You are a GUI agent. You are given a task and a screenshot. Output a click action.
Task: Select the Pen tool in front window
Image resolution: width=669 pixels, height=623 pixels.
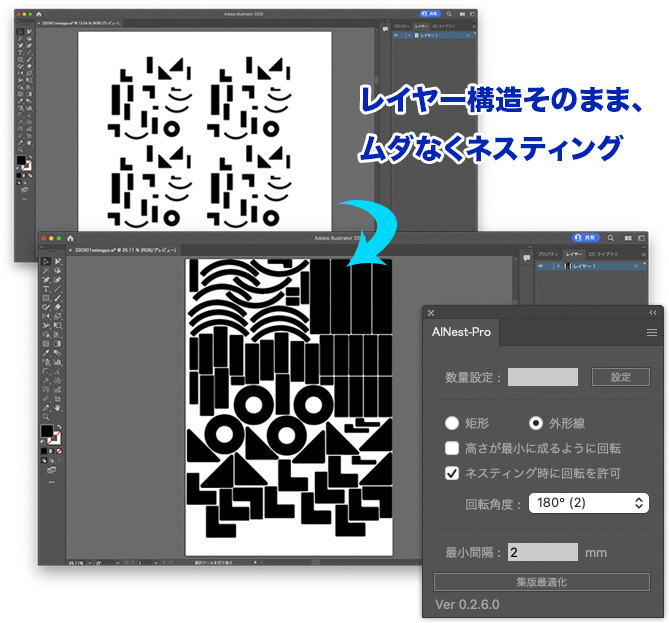pyautogui.click(x=45, y=280)
